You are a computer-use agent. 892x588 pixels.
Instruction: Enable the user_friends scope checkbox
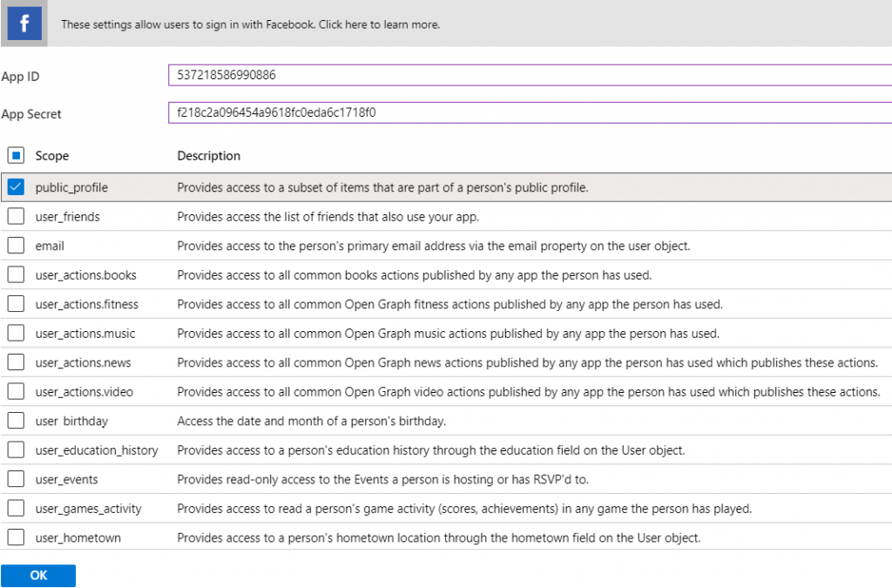pyautogui.click(x=16, y=217)
